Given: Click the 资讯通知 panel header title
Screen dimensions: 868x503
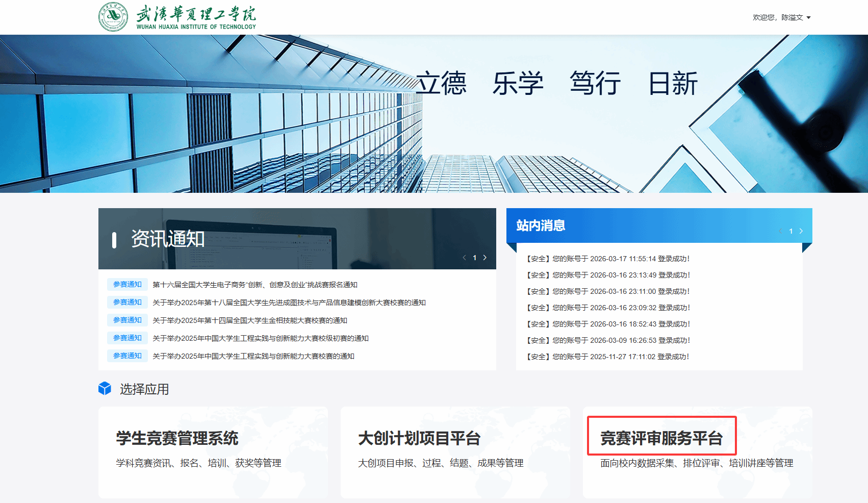Looking at the screenshot, I should tap(168, 239).
